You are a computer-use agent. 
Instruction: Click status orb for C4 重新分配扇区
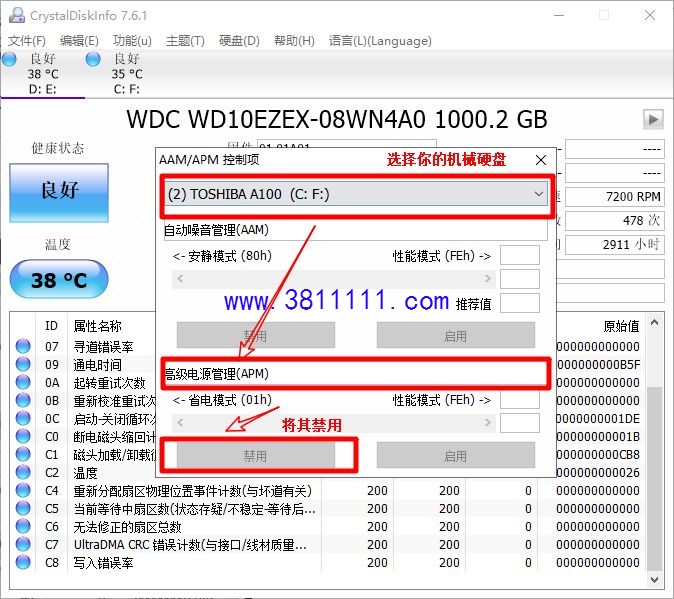coord(23,490)
